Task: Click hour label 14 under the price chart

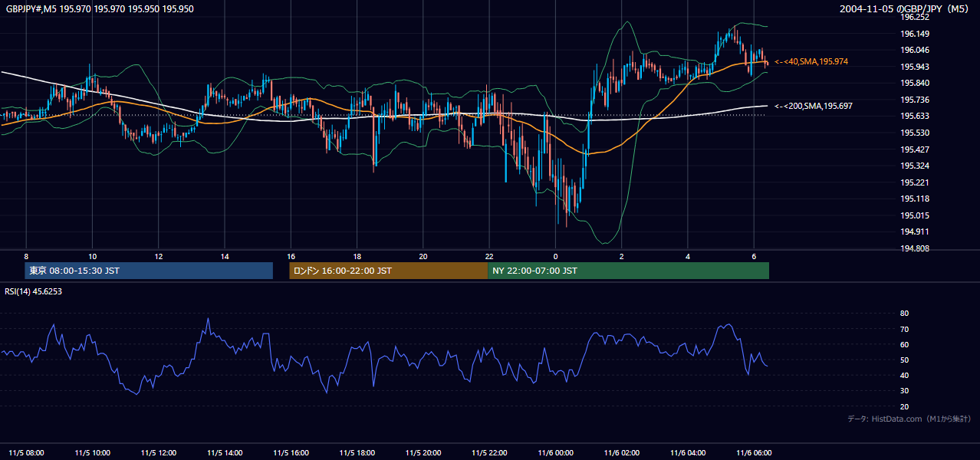Action: tap(225, 255)
